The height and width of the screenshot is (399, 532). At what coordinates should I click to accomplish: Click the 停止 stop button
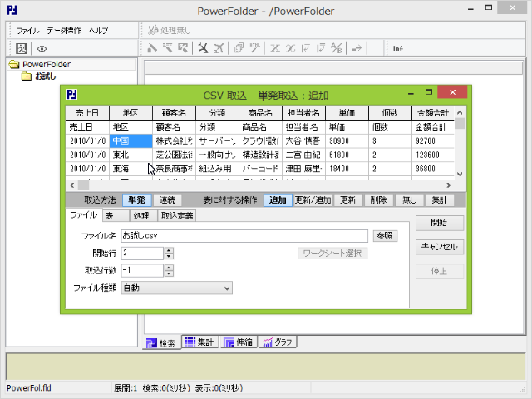click(x=440, y=272)
